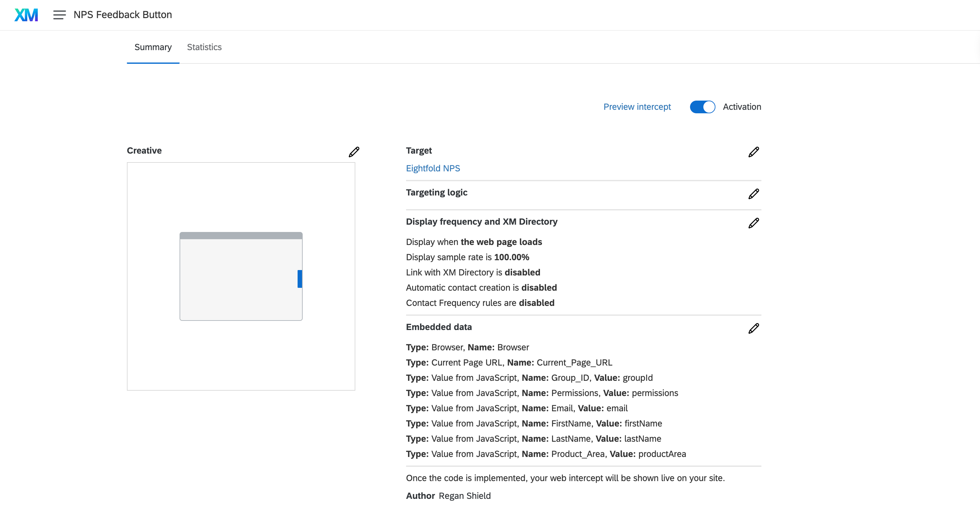
Task: Click the NPS Feedback Button title
Action: 122,15
